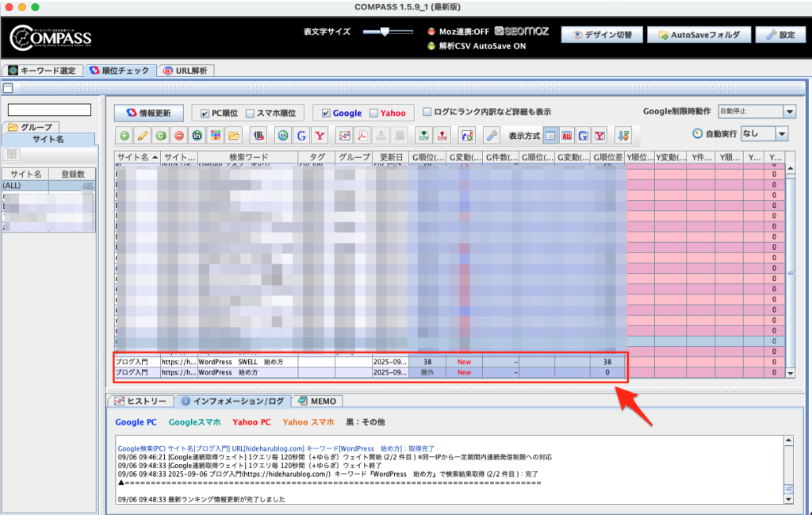The height and width of the screenshot is (515, 812).
Task: Click the red minus delete icon
Action: click(x=179, y=135)
